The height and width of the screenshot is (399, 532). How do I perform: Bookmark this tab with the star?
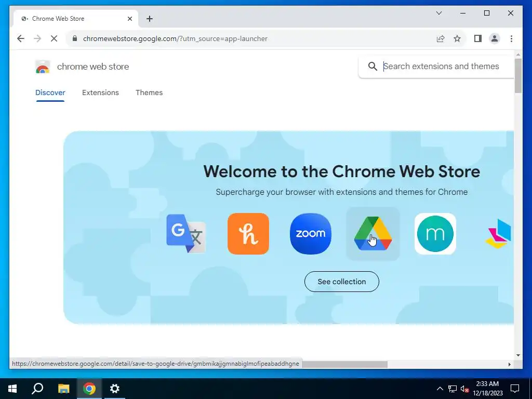457,38
